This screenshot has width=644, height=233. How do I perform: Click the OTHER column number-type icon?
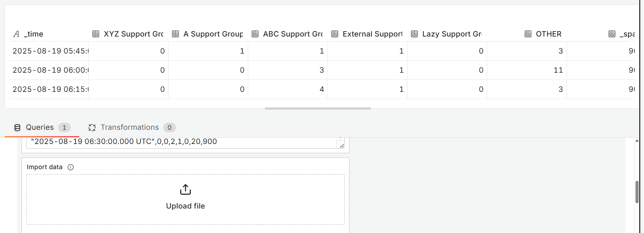coord(528,34)
